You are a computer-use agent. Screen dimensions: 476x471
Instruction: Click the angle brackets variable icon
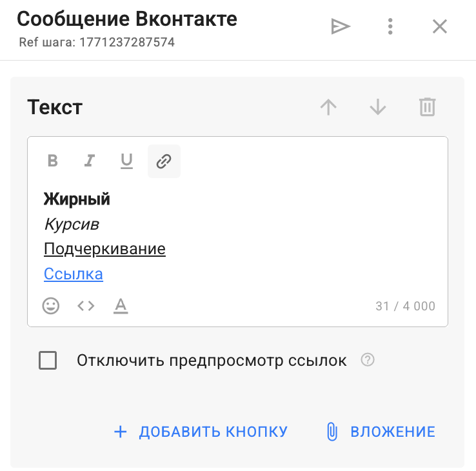[x=86, y=306]
